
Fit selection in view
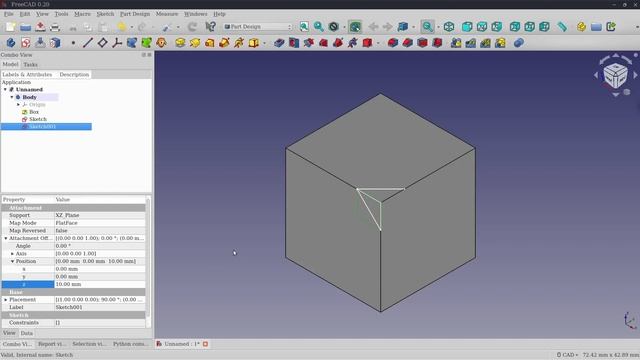click(x=319, y=27)
